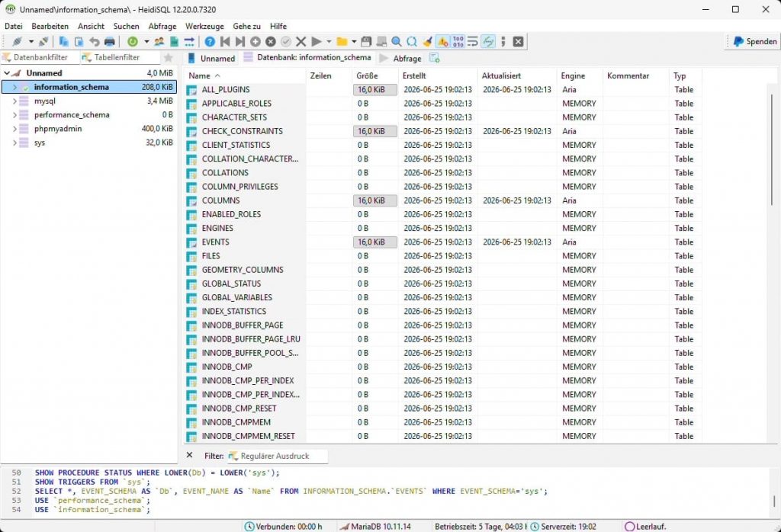The height and width of the screenshot is (532, 781).
Task: Expand the phpmyadmin database node
Action: coord(14,129)
